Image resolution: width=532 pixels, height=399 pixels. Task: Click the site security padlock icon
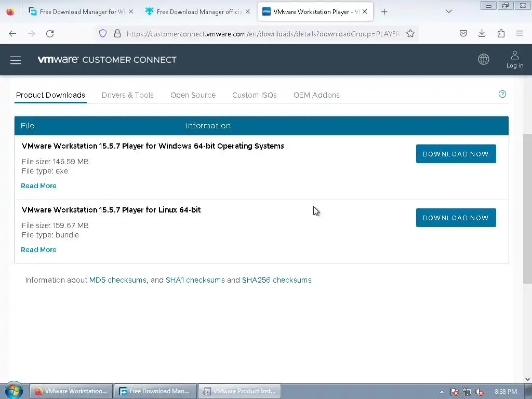117,33
